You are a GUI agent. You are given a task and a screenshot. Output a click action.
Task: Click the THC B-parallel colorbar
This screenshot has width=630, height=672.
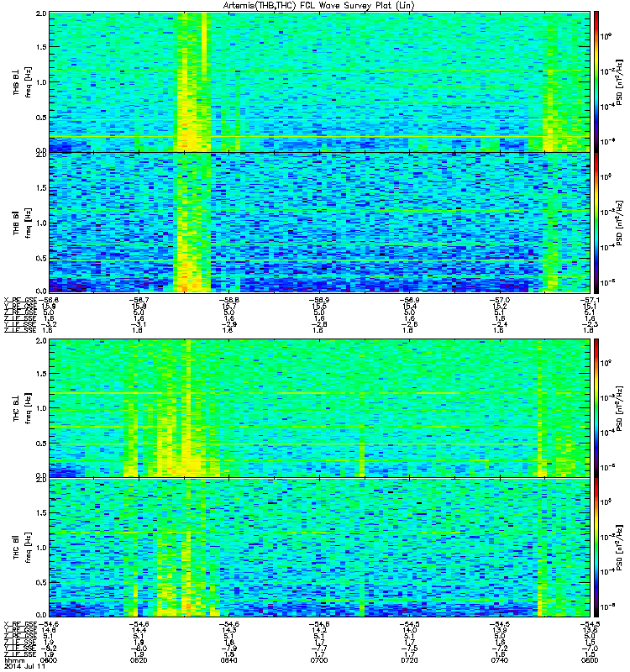coord(596,548)
